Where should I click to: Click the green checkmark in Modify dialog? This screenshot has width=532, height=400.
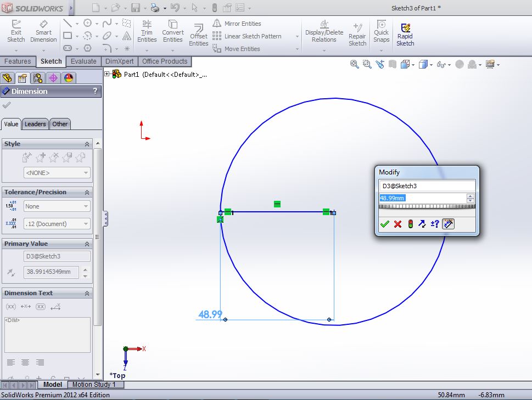point(385,224)
